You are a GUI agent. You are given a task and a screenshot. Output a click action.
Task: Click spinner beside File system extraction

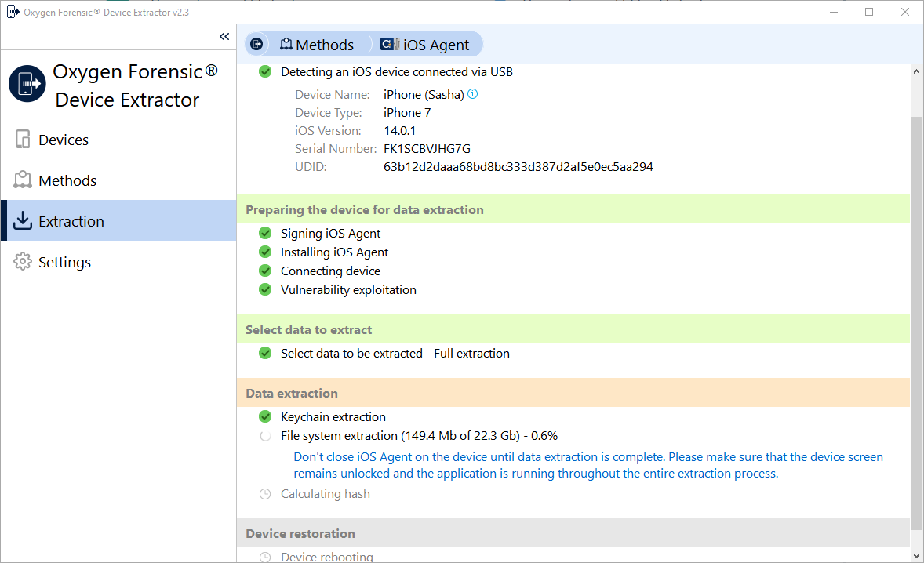coord(265,436)
